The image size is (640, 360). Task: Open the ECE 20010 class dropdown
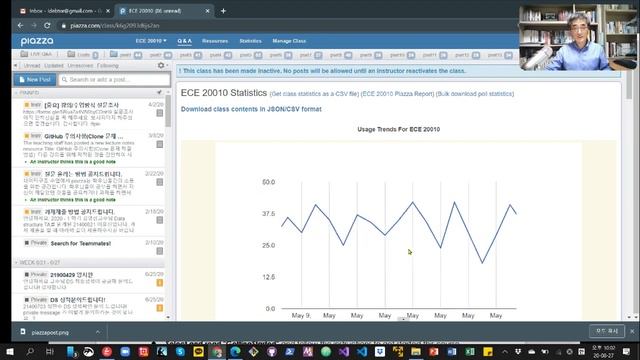[x=151, y=41]
